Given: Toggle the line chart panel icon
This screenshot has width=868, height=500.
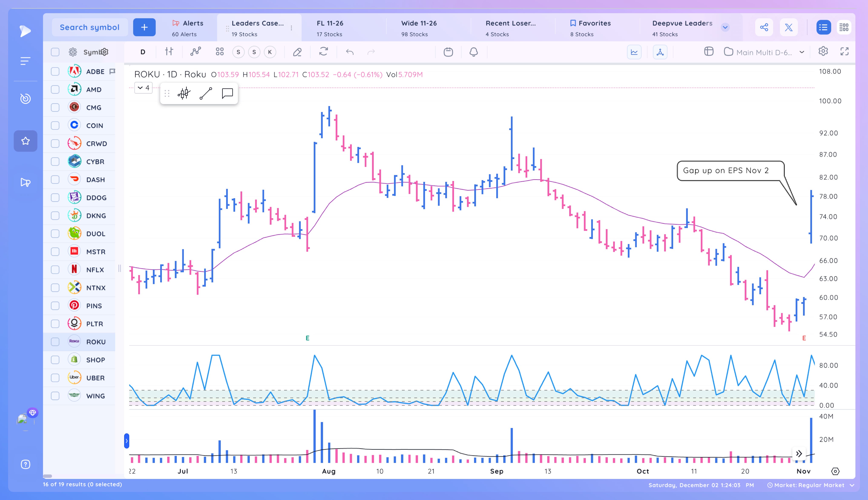Looking at the screenshot, I should (x=634, y=52).
